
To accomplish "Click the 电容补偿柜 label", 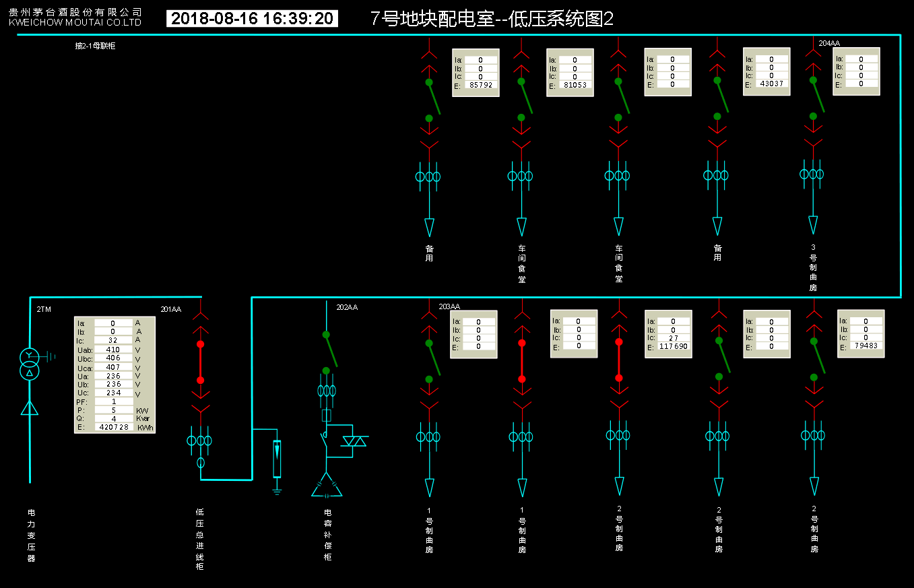I will (x=327, y=535).
